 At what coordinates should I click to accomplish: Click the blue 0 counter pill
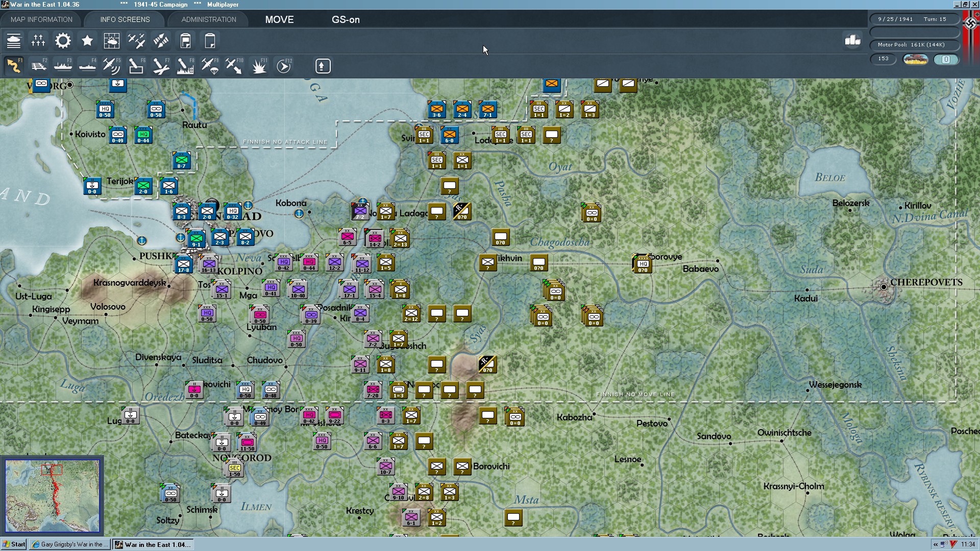pos(946,59)
